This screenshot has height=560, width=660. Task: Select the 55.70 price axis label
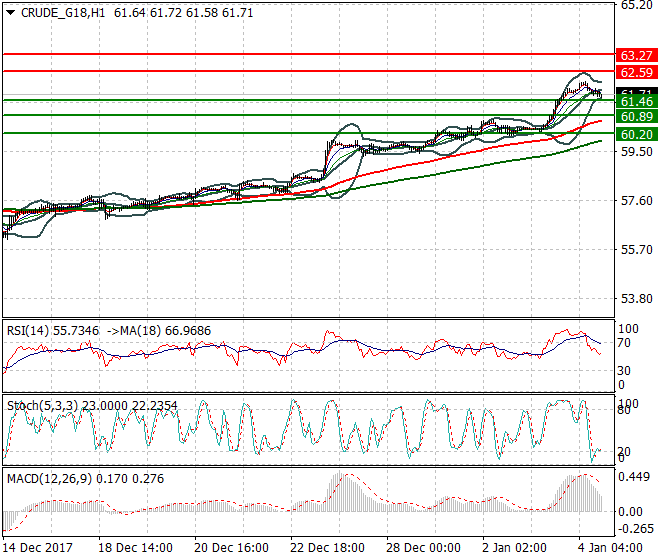pos(637,250)
